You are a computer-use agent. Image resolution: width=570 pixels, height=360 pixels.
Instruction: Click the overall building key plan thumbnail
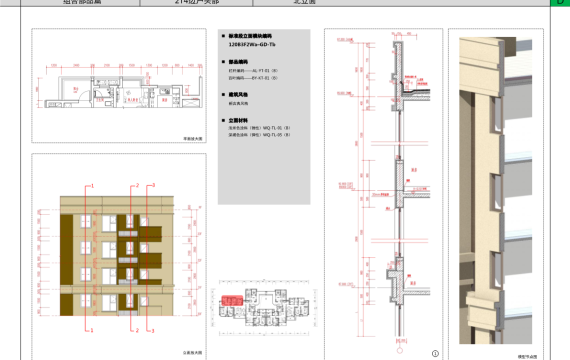click(264, 308)
